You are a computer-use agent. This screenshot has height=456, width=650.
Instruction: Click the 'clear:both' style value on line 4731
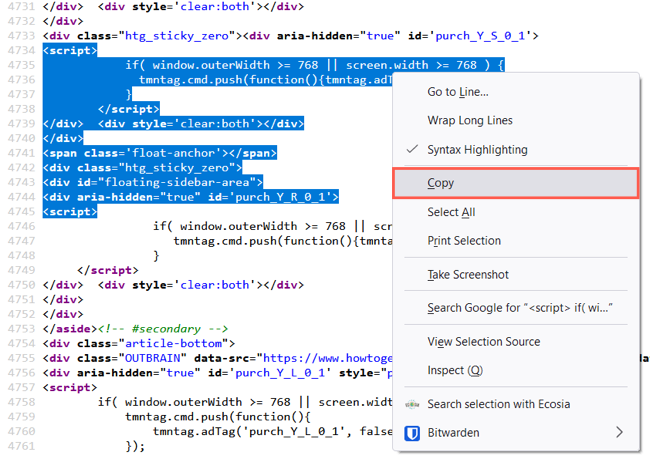coord(215,6)
